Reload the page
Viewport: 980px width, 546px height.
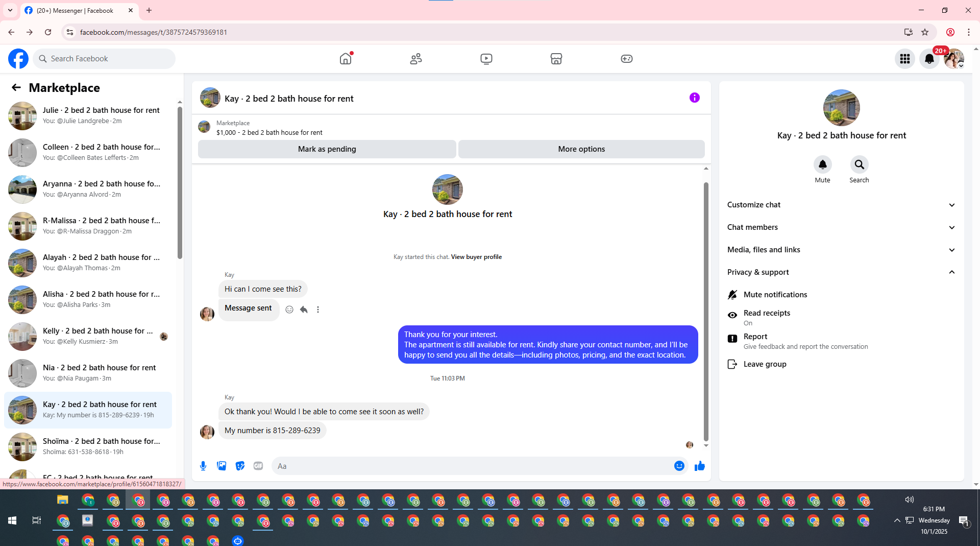click(x=48, y=32)
